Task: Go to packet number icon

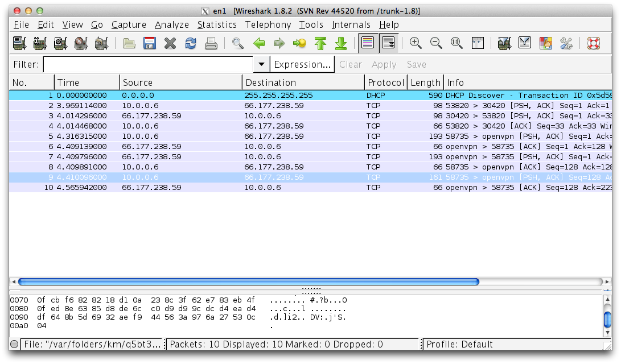Action: (x=300, y=43)
